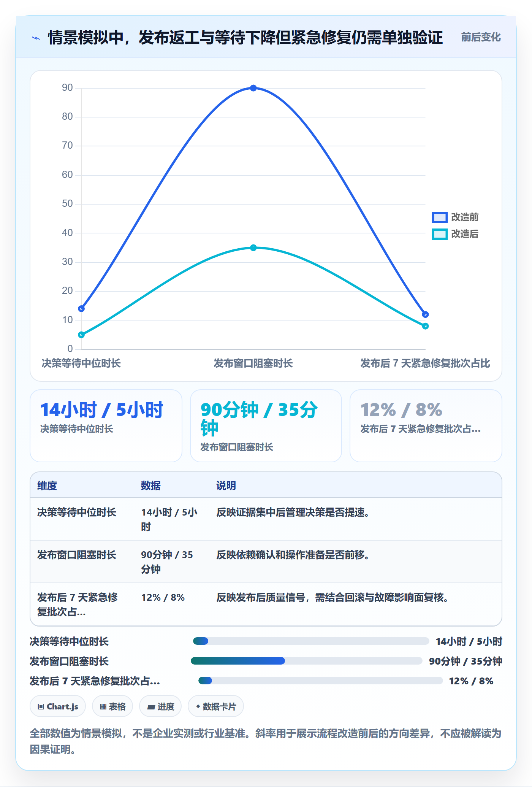The height and width of the screenshot is (787, 532).
Task: Click the Chart.js tag chip
Action: point(58,707)
